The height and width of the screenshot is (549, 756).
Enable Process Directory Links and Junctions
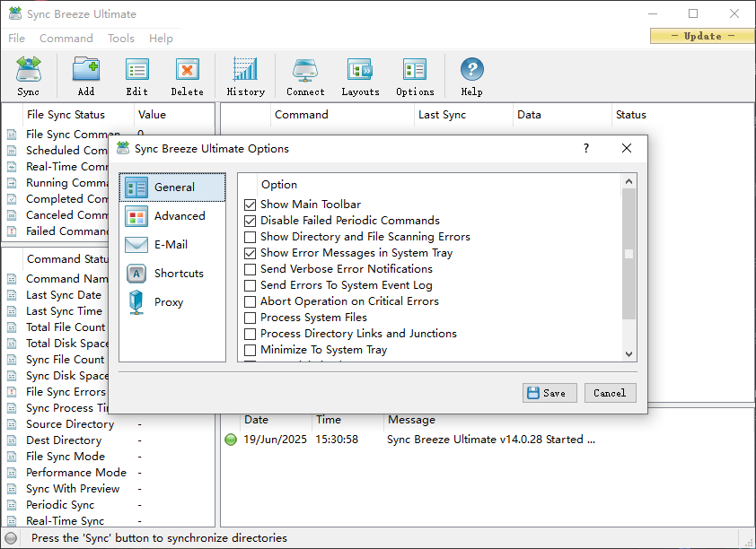[x=250, y=334]
